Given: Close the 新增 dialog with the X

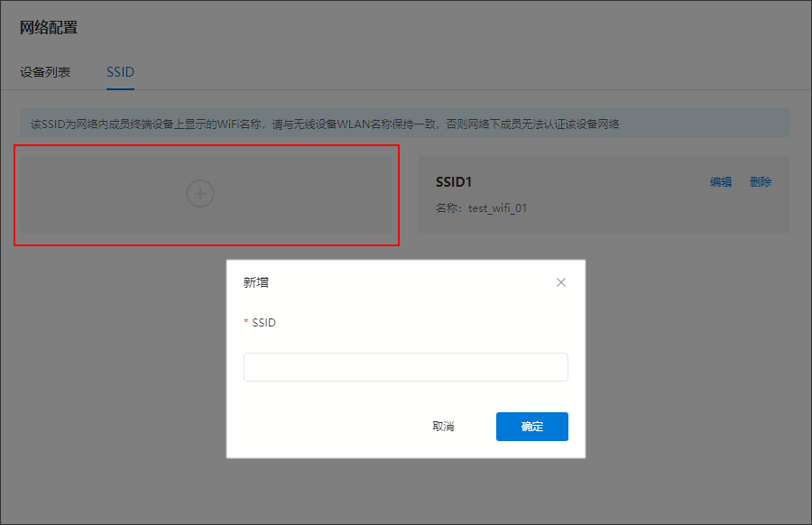Looking at the screenshot, I should pyautogui.click(x=561, y=282).
